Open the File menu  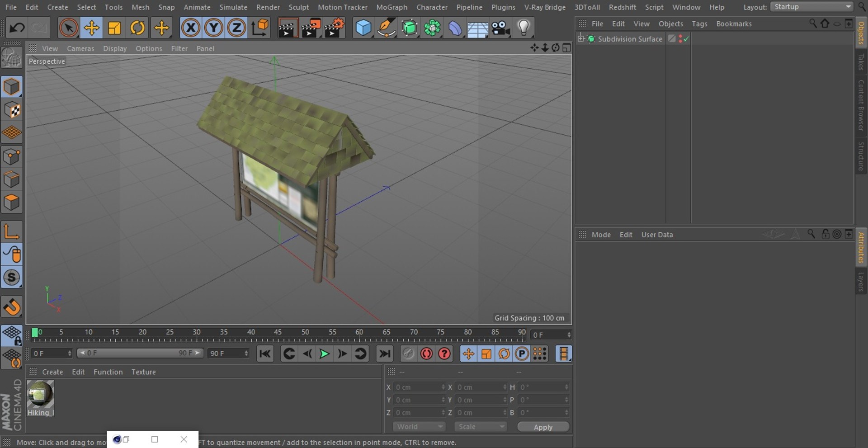point(11,7)
